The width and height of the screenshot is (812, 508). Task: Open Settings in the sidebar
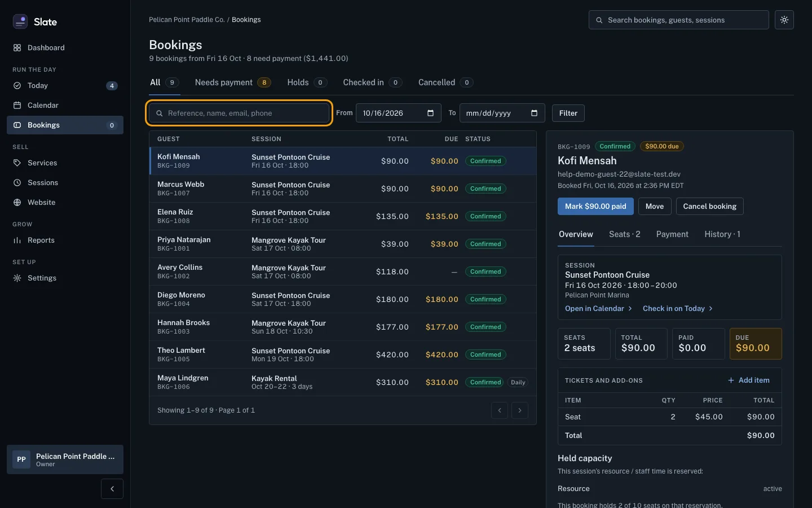pos(65,278)
